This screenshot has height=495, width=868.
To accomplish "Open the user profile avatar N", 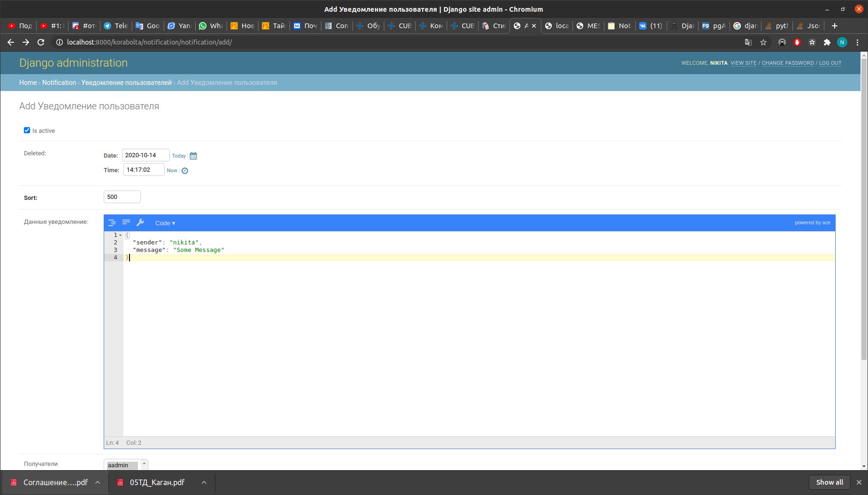I will coord(842,42).
